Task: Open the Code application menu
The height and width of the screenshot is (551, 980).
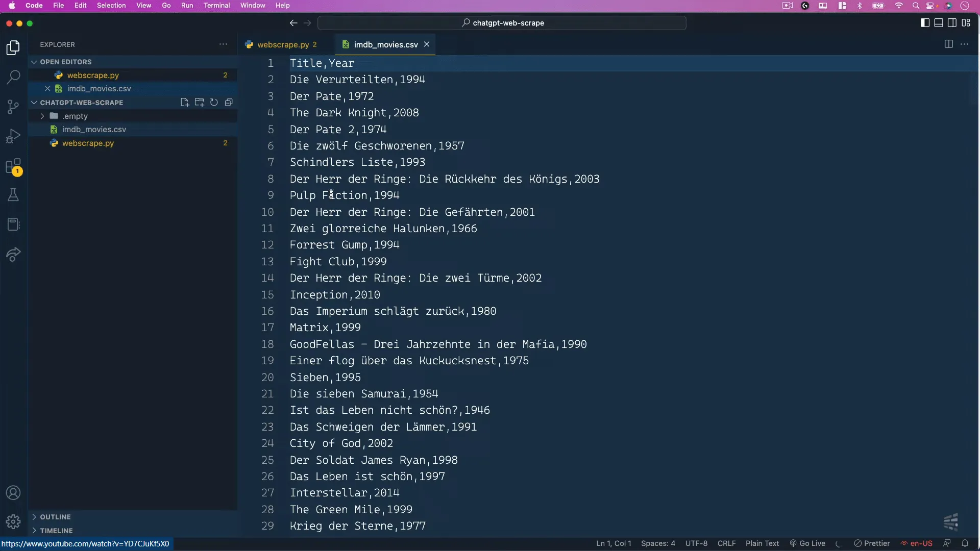Action: pyautogui.click(x=34, y=6)
